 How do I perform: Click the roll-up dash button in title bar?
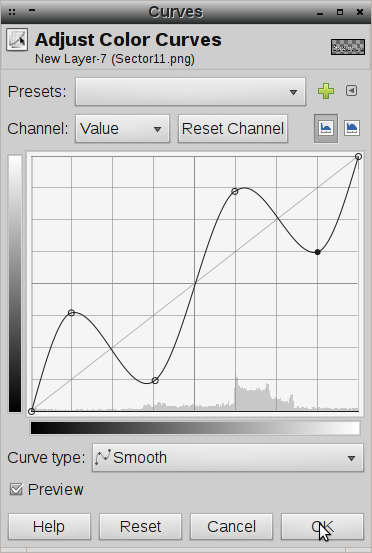[32, 10]
